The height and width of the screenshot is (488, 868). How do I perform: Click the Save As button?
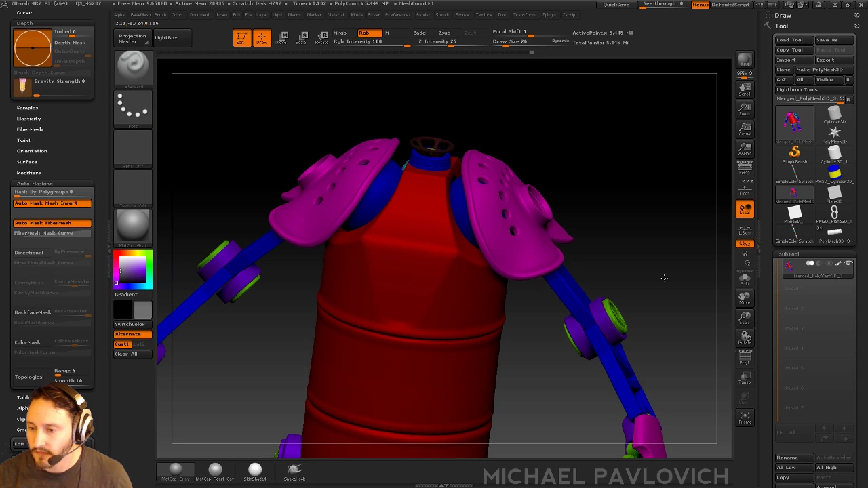click(x=833, y=40)
